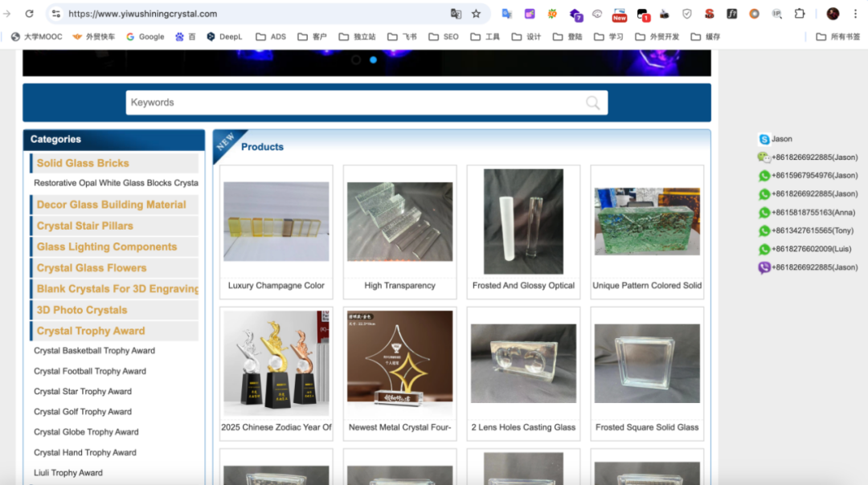This screenshot has width=868, height=485.
Task: Click WhatsApp icon for +8613427615565(Tony)
Action: [764, 230]
